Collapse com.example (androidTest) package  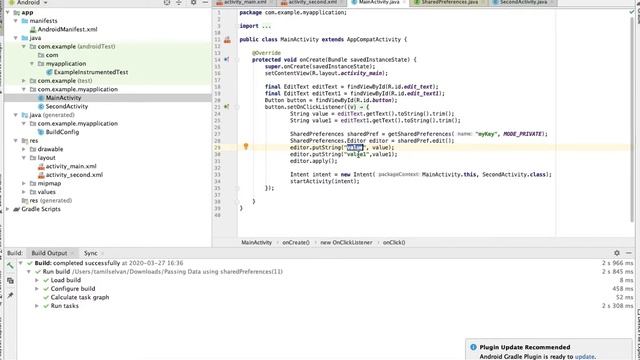[x=24, y=47]
